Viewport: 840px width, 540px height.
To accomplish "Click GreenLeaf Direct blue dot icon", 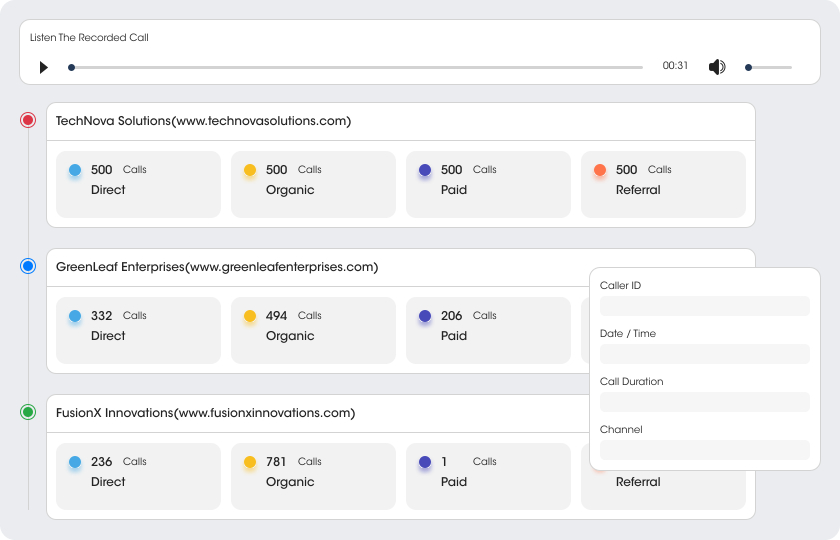I will (75, 316).
